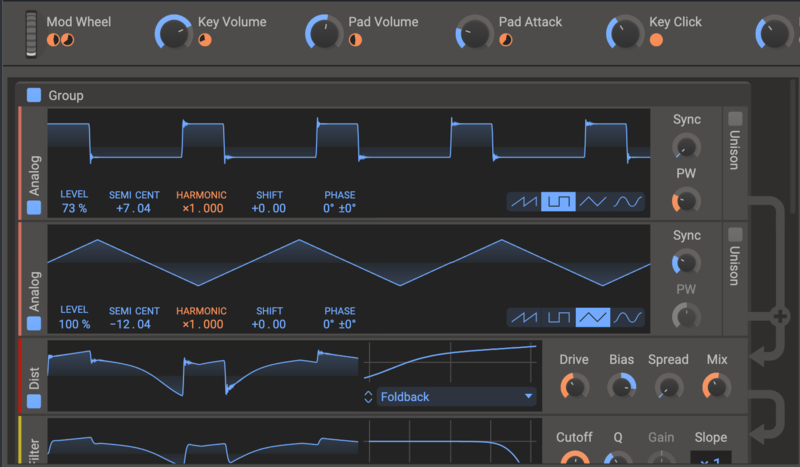Select the square waveform on the top Analog oscillator
The width and height of the screenshot is (800, 467).
pos(558,202)
